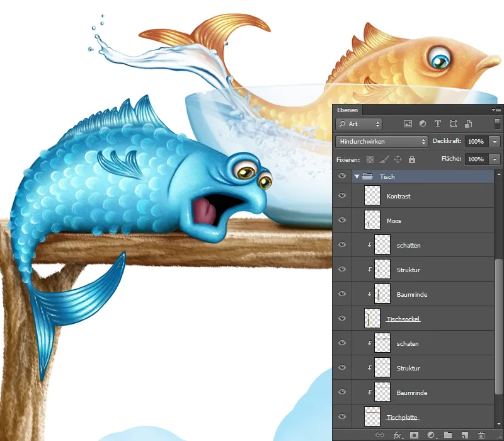Switch to the Ebenen tab
Viewport: 504px width, 441px height.
347,110
